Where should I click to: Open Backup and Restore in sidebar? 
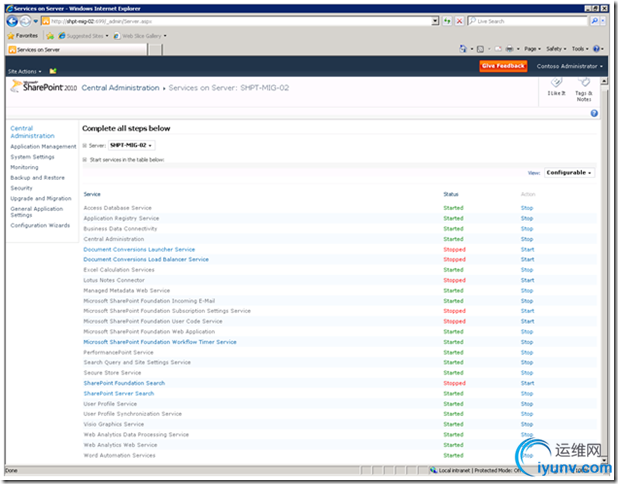click(x=37, y=178)
